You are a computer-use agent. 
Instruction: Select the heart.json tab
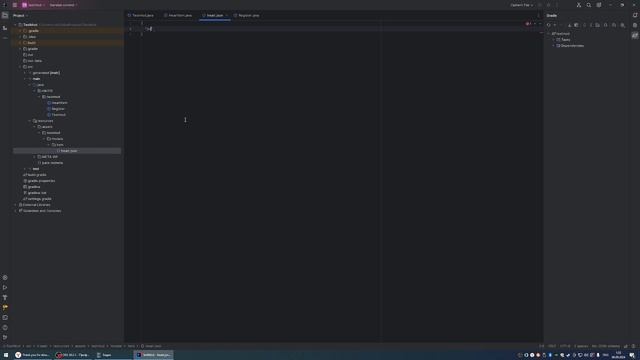[x=213, y=16]
